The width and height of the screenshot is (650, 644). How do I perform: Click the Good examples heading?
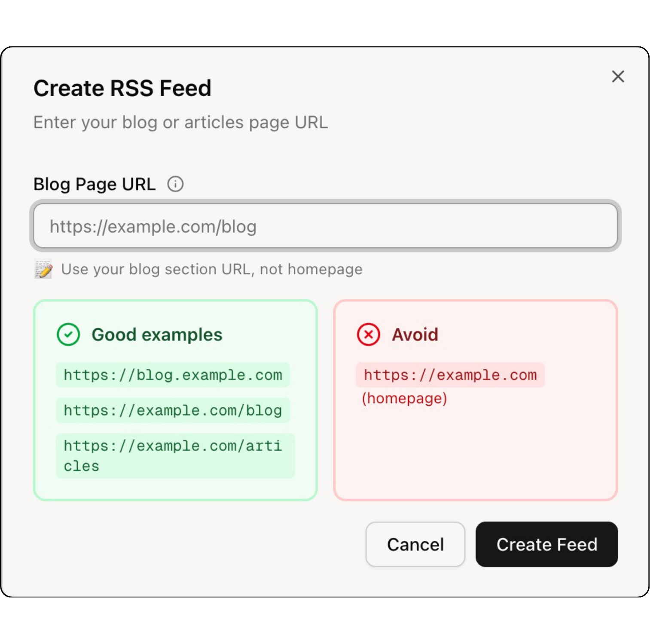click(x=157, y=334)
